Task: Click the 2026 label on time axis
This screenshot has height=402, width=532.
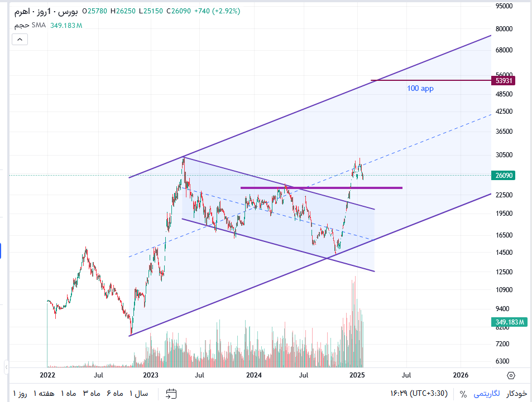Action: coord(461,375)
